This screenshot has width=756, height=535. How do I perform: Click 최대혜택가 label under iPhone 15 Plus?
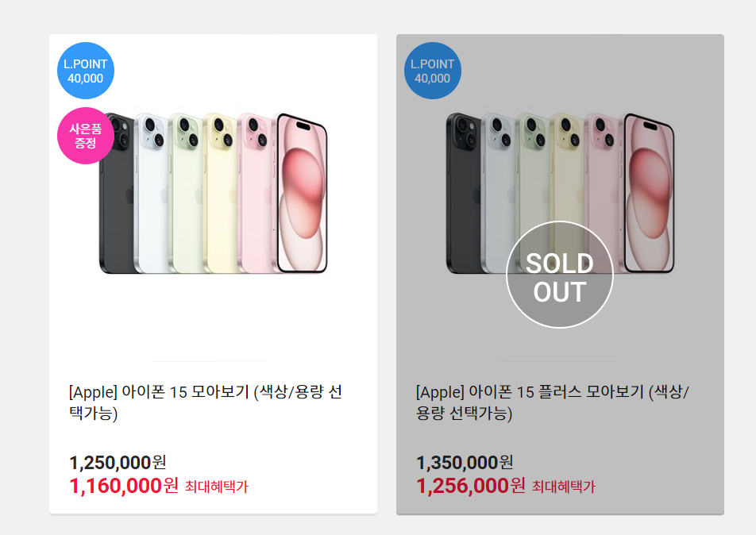click(564, 487)
